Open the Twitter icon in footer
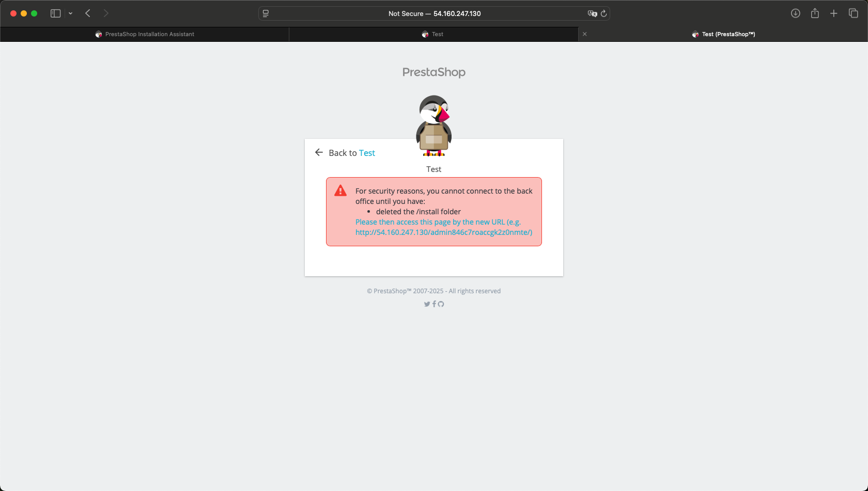This screenshot has height=491, width=868. [x=427, y=304]
